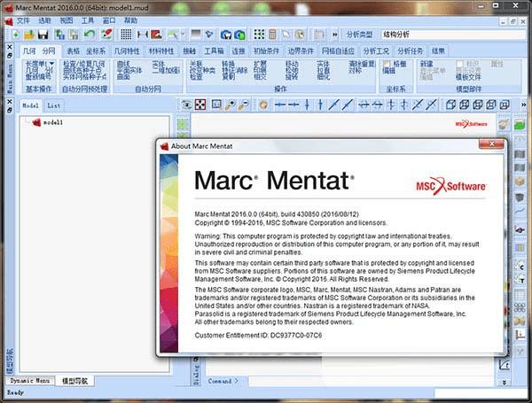Click 曲线 in 自动分网 group
This screenshot has width=532, height=403.
tap(123, 64)
